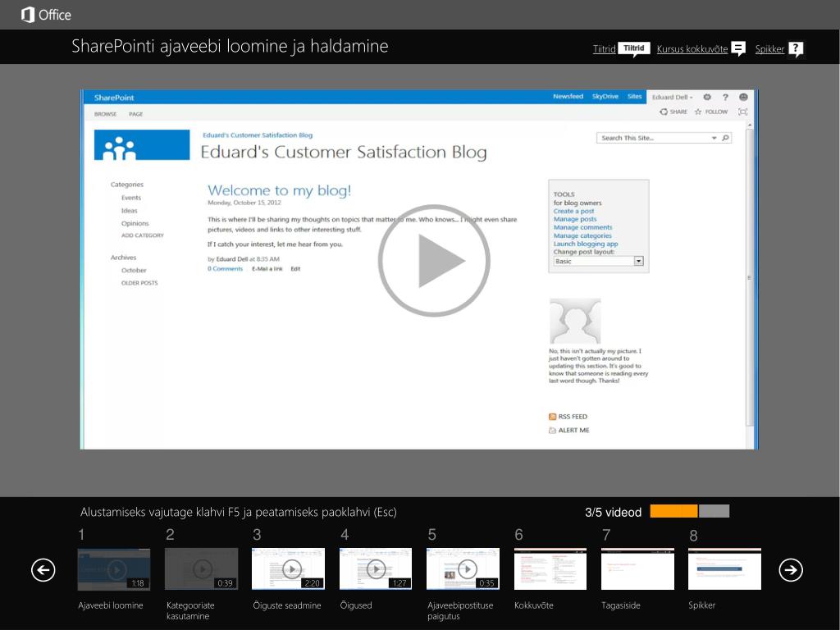Open the October archive
The width and height of the screenshot is (840, 630).
tap(134, 271)
